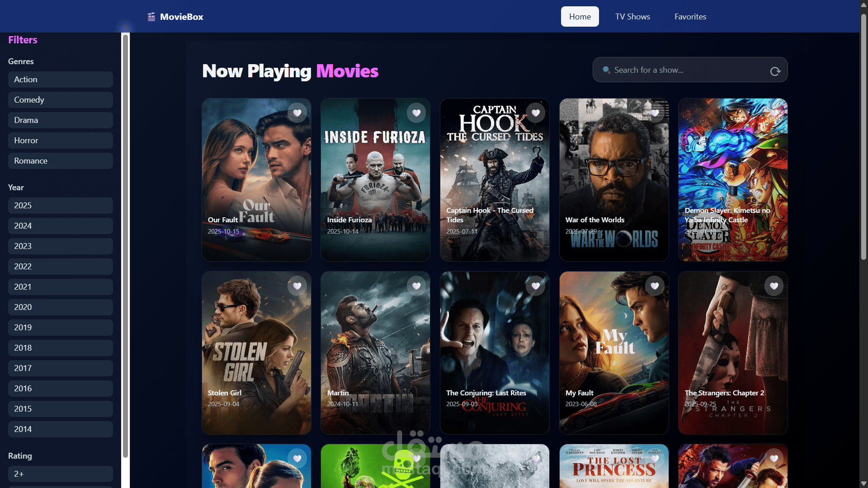Screen dimensions: 868x488
Task: Open the Home tab
Action: tap(580, 17)
